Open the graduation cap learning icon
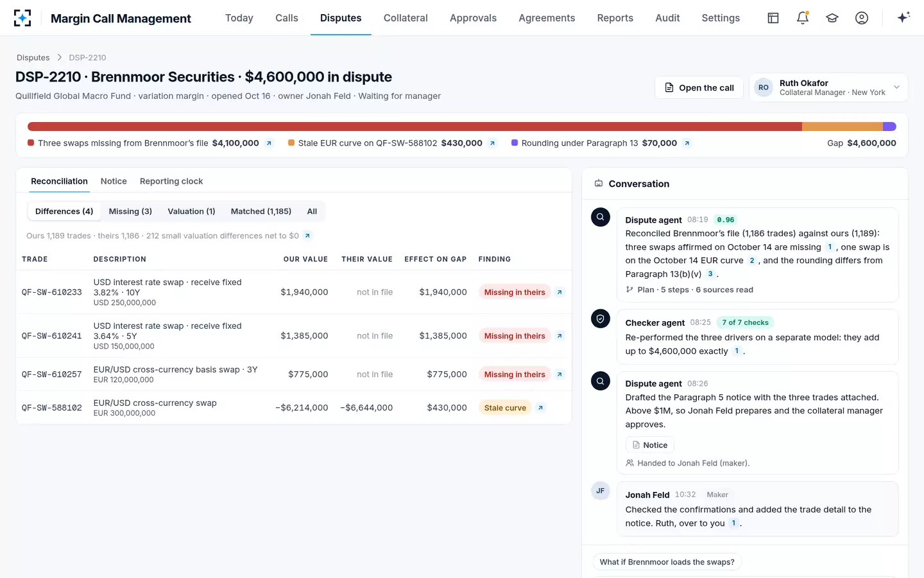Image resolution: width=924 pixels, height=578 pixels. pos(832,18)
